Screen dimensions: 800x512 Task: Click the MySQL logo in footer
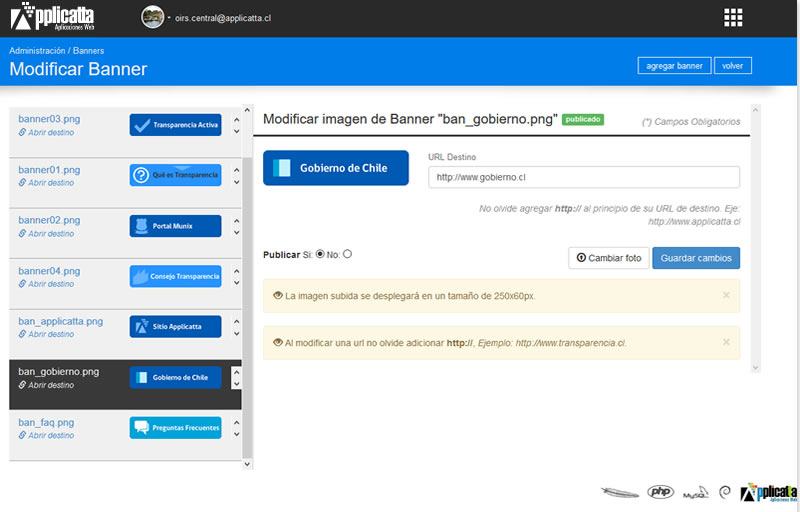695,493
